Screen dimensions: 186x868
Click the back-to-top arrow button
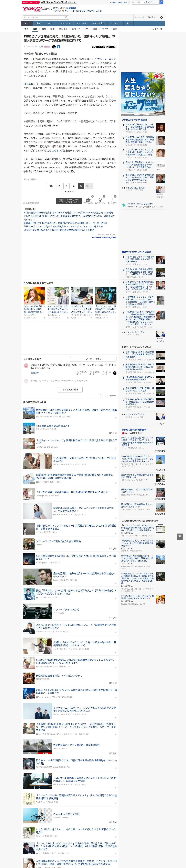click(180, 536)
